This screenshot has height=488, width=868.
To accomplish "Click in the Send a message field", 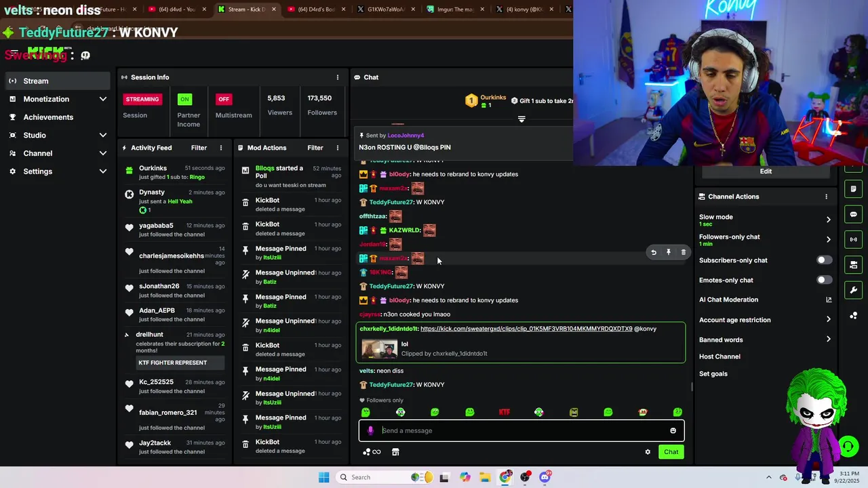I will pyautogui.click(x=521, y=430).
